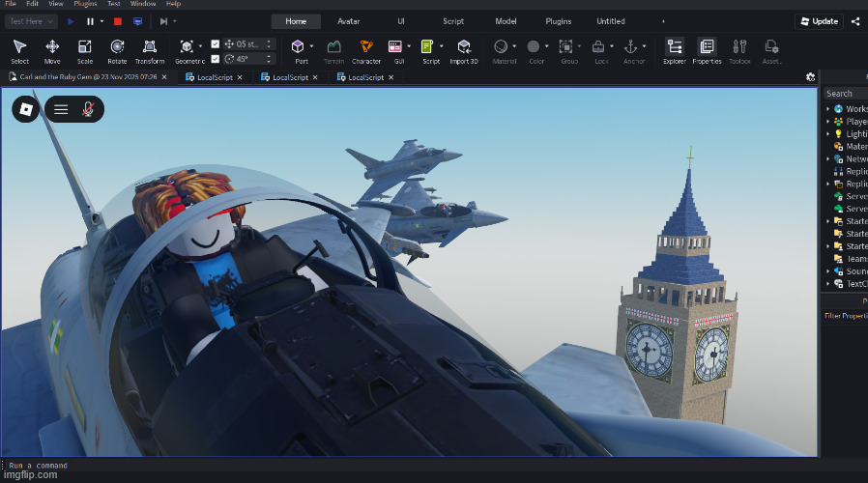Open the Plugins menu in menu bar
Screen dimensions: 868x483
[85, 4]
